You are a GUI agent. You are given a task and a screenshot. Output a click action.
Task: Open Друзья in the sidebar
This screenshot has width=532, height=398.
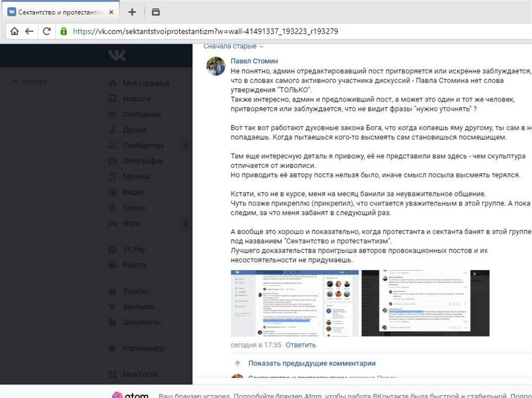135,130
